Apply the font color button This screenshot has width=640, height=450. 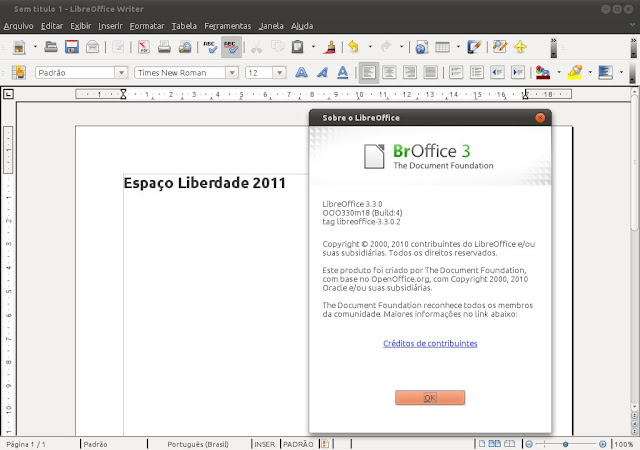tap(543, 73)
